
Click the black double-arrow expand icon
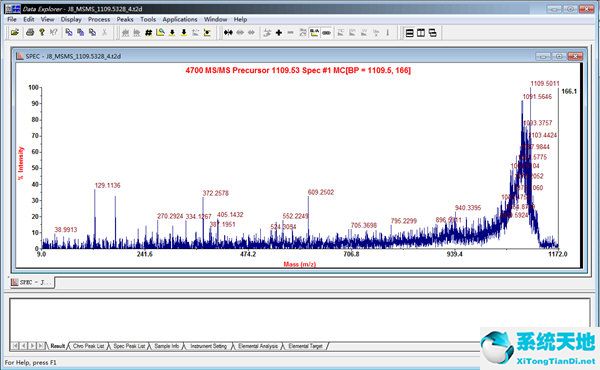[228, 33]
